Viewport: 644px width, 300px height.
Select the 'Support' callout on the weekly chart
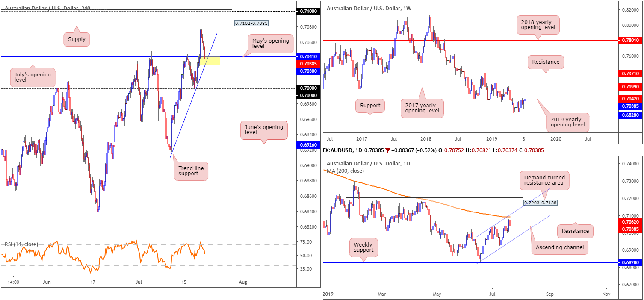tap(370, 106)
